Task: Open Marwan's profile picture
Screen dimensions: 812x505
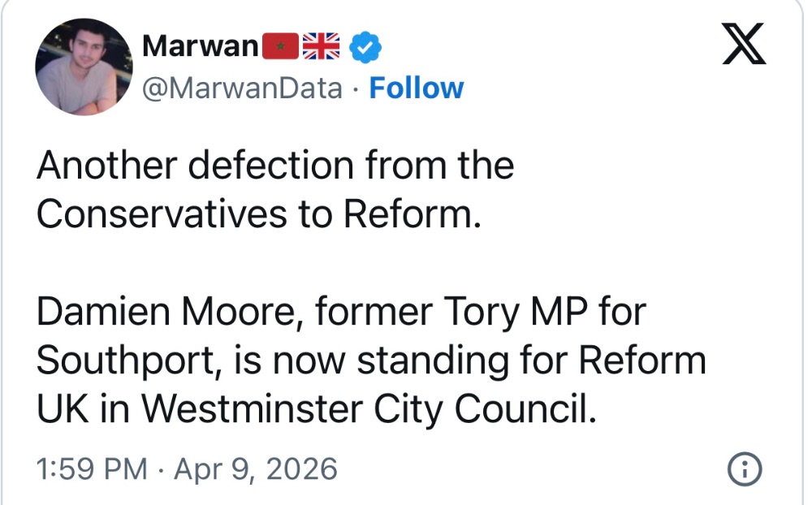Action: 83,67
